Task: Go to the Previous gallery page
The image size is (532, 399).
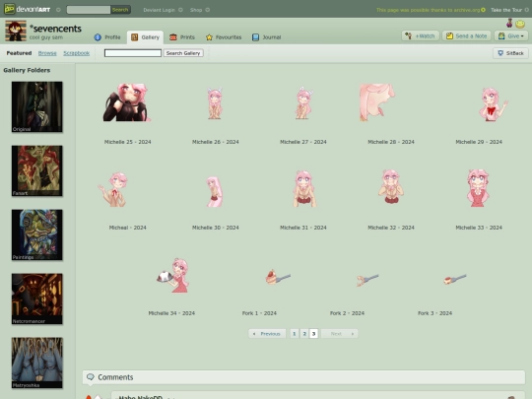Action: click(267, 334)
